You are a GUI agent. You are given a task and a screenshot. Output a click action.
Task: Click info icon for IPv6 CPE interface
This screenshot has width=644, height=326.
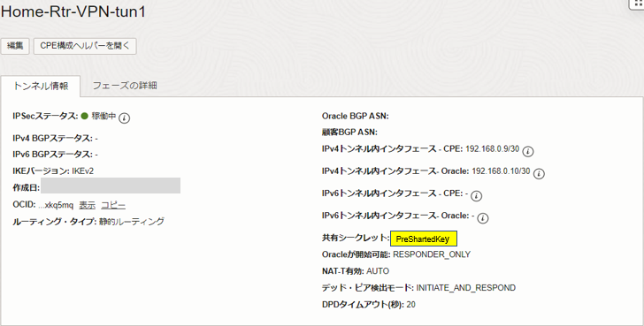(476, 196)
